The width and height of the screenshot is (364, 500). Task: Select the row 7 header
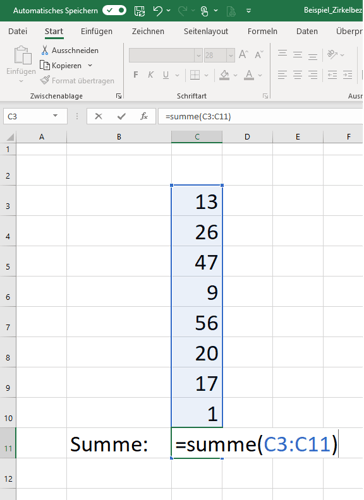(x=8, y=322)
